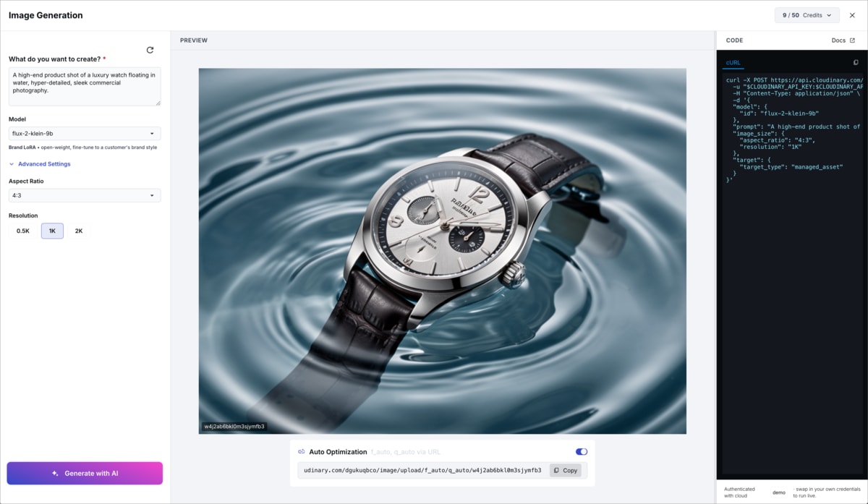Viewport: 868px width, 504px height.
Task: Click the f_auto, q_auto via URL hint
Action: (x=405, y=452)
